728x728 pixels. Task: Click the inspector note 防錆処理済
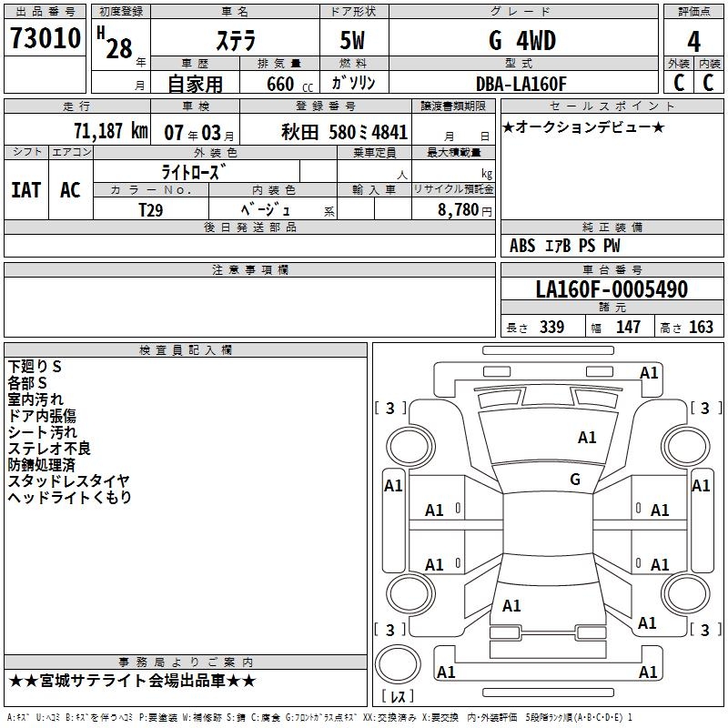point(41,465)
